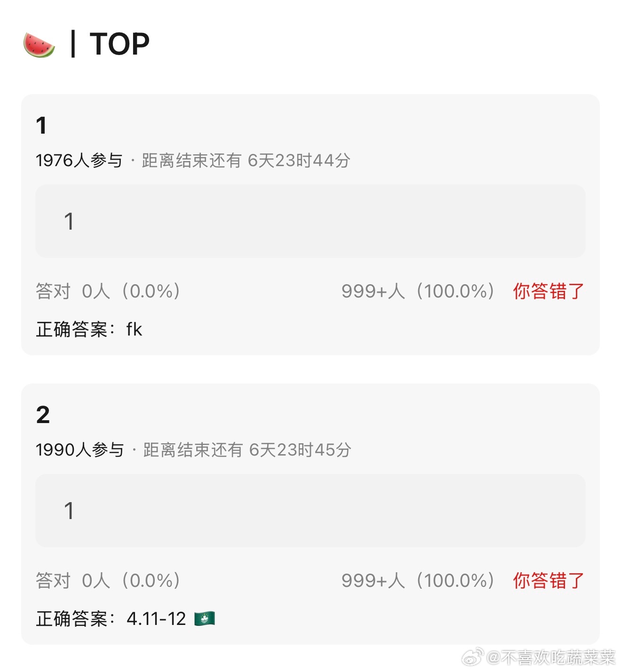Image resolution: width=621 pixels, height=672 pixels.
Task: Click the red 你答错了 label in question 1
Action: point(549,291)
